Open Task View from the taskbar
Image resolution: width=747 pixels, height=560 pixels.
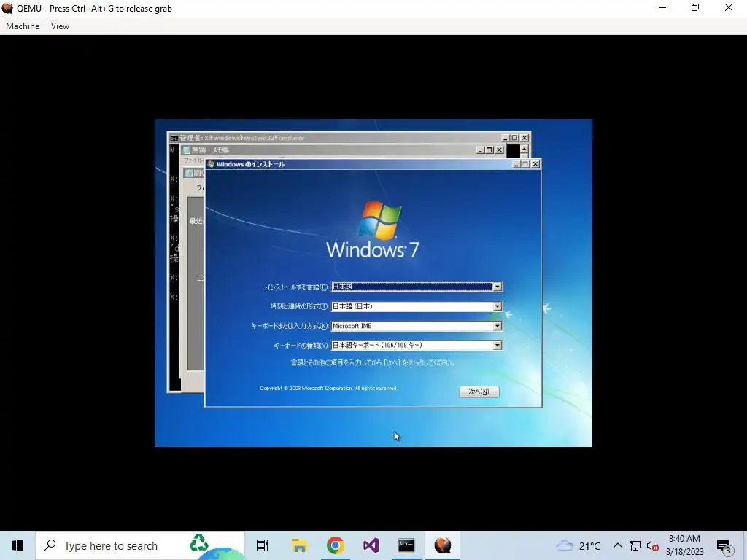coord(263,545)
